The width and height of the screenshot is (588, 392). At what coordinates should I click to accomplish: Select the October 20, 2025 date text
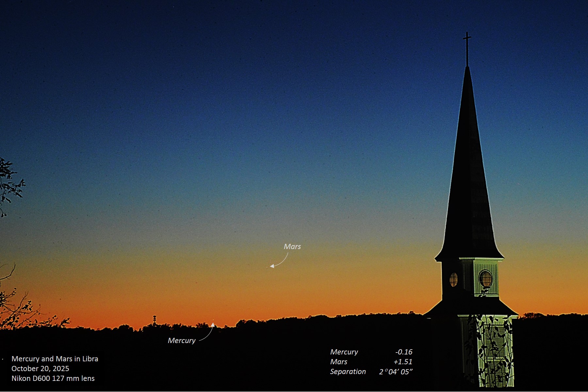point(40,368)
